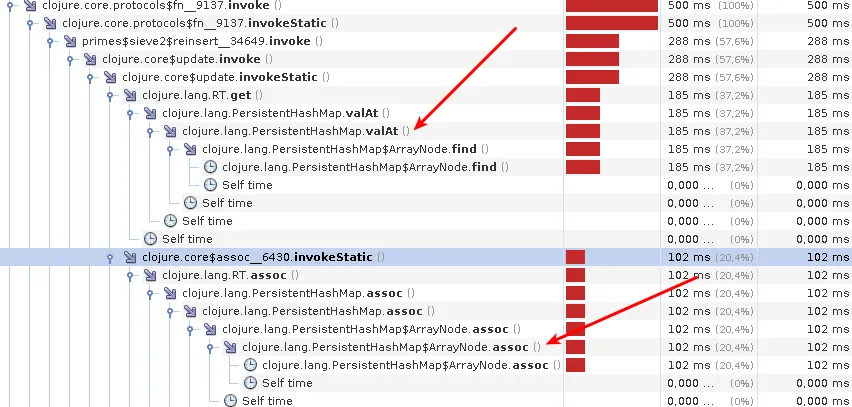Select clojure.core.protocols$fn__9137.invoke row
The height and width of the screenshot is (407, 852).
(426, 5)
